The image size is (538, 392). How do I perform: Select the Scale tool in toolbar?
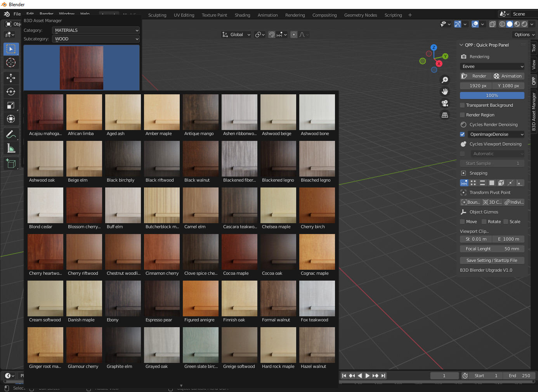coord(11,105)
